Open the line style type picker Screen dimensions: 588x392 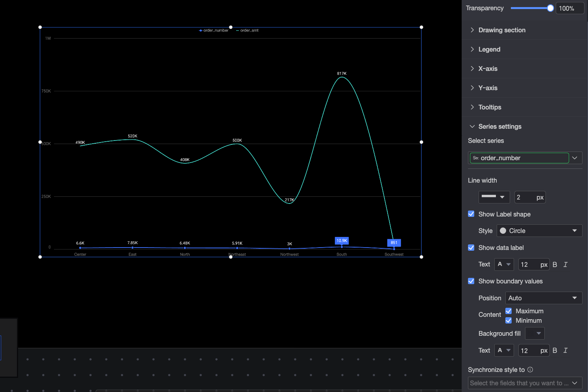point(494,197)
